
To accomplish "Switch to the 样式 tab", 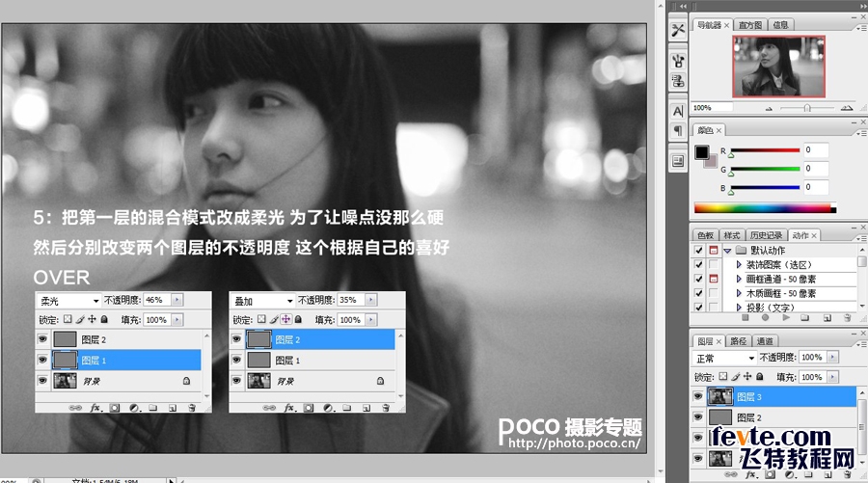I will 732,235.
